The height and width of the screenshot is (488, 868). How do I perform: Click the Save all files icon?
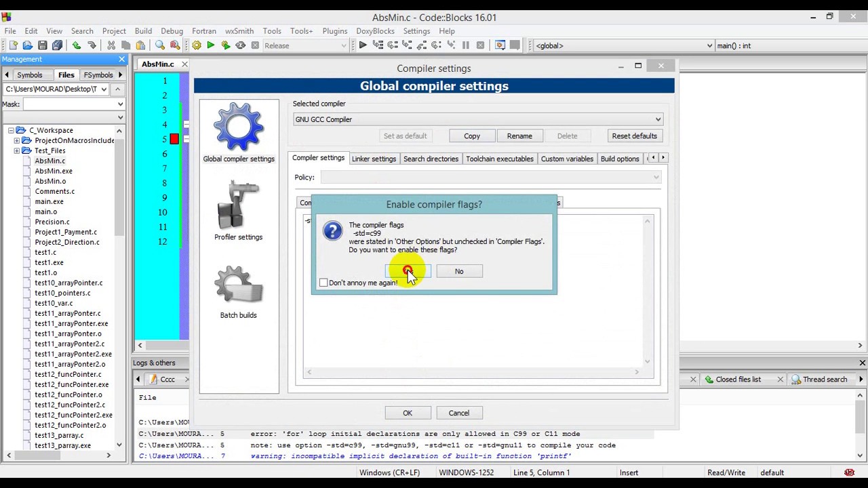tap(57, 45)
